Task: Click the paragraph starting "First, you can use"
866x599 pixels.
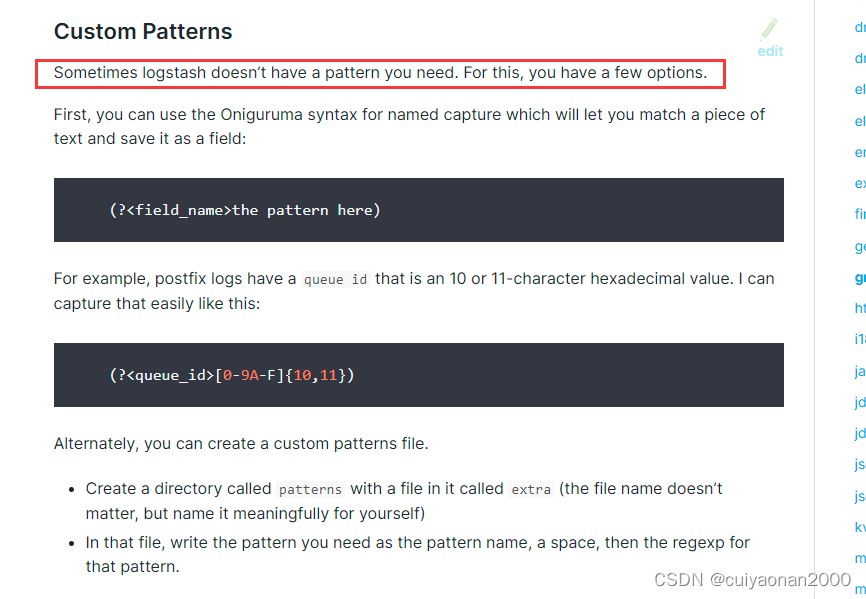Action: pos(409,126)
